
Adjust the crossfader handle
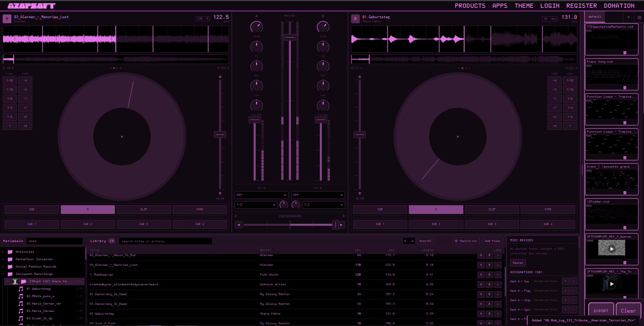click(335, 225)
